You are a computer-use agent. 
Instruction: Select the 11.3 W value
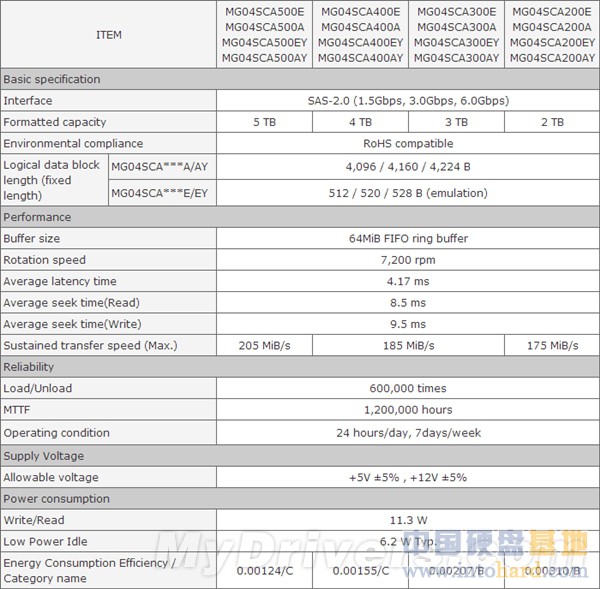[x=408, y=520]
